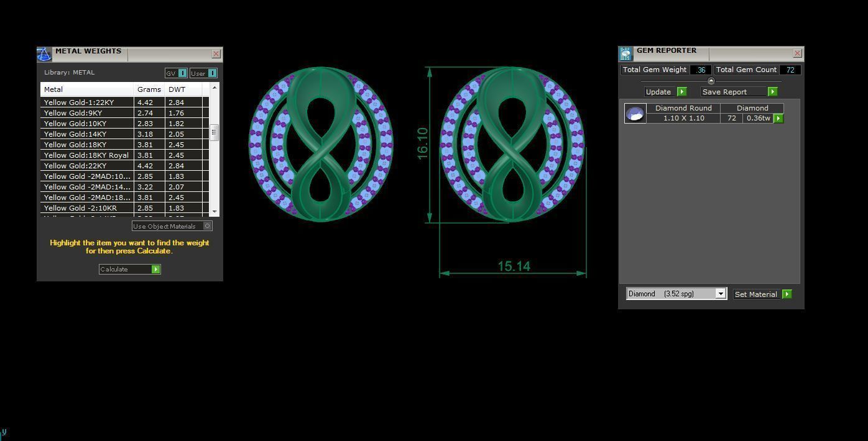Viewport: 868px width, 441px height.
Task: Collapse the Gem Reporter totals header arrow
Action: (711, 81)
